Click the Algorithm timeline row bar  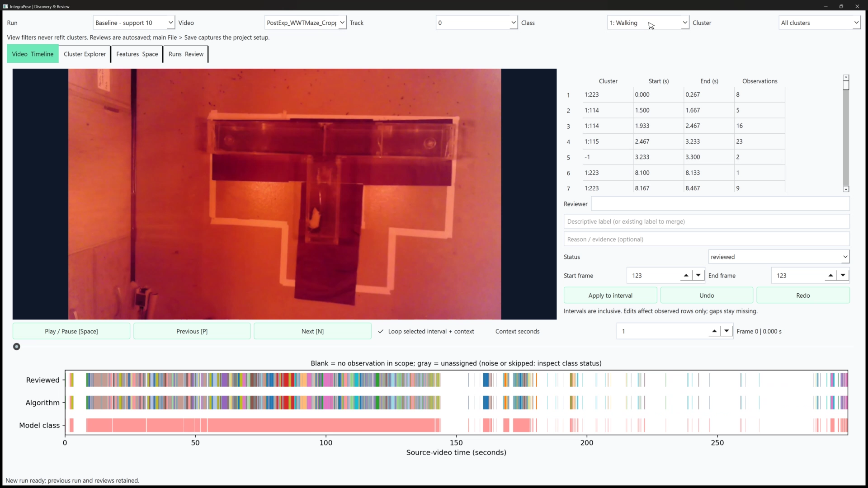[456, 403]
